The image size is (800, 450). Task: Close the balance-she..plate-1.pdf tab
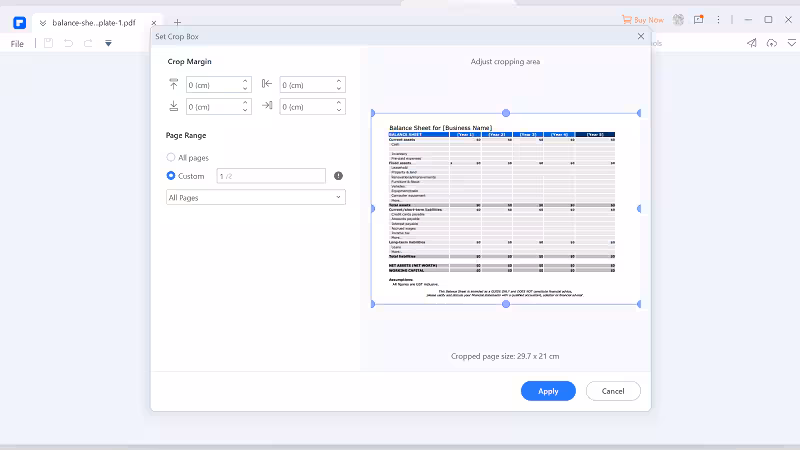(x=154, y=23)
